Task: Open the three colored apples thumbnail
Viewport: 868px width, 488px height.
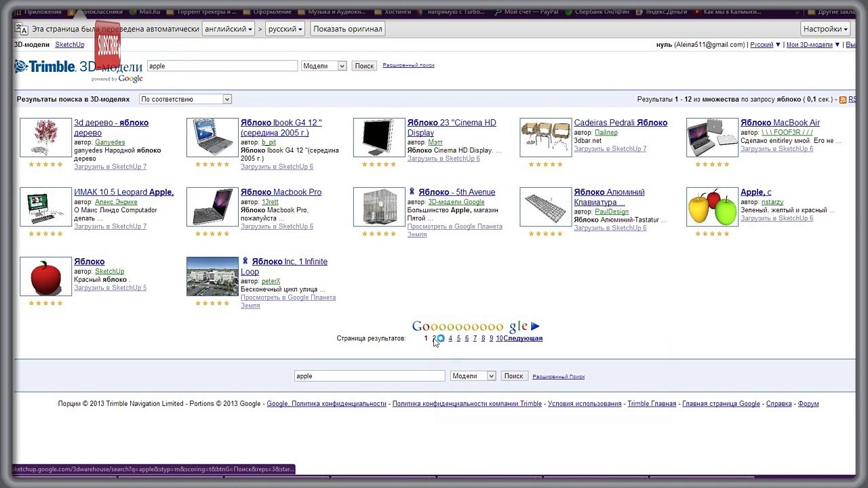Action: coord(712,207)
